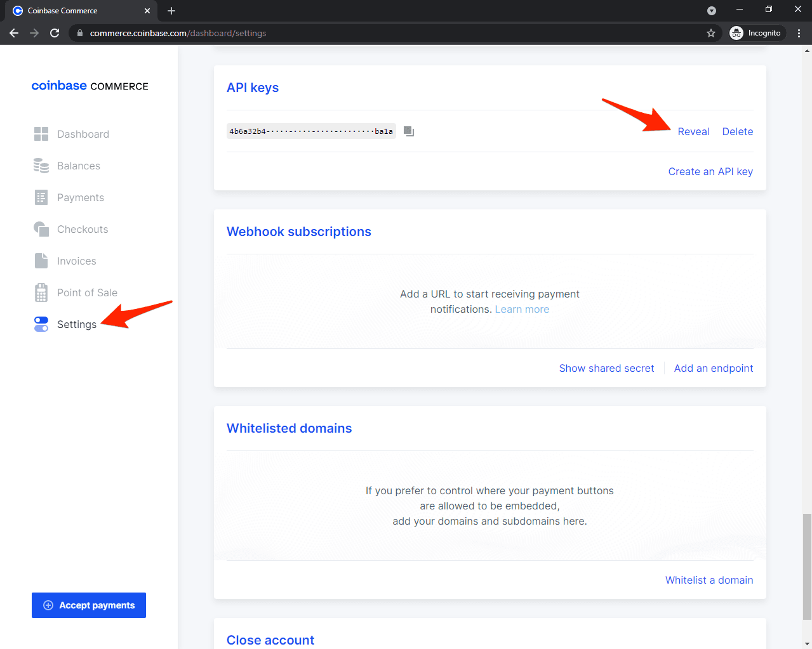Image resolution: width=812 pixels, height=649 pixels.
Task: Copy the API key with copy icon
Action: click(x=409, y=131)
